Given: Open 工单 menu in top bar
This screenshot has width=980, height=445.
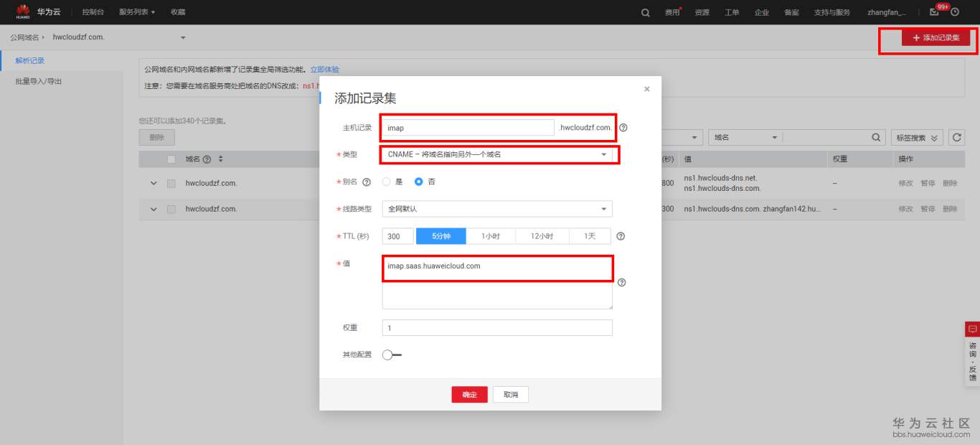Looking at the screenshot, I should [732, 12].
